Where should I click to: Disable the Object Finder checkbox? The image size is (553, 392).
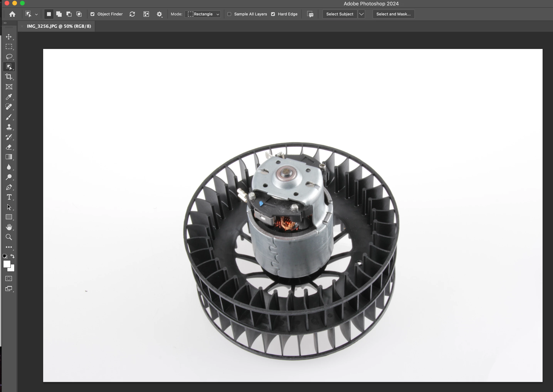[x=92, y=14]
